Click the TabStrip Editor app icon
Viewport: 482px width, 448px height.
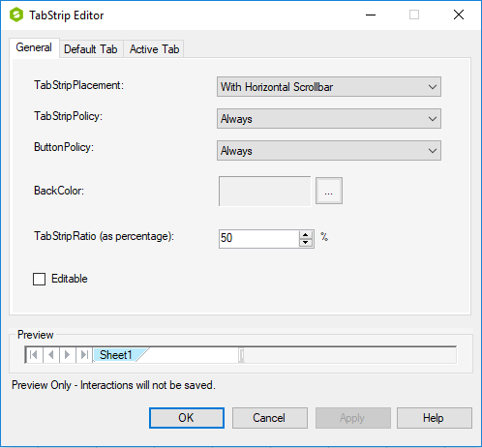[x=16, y=15]
